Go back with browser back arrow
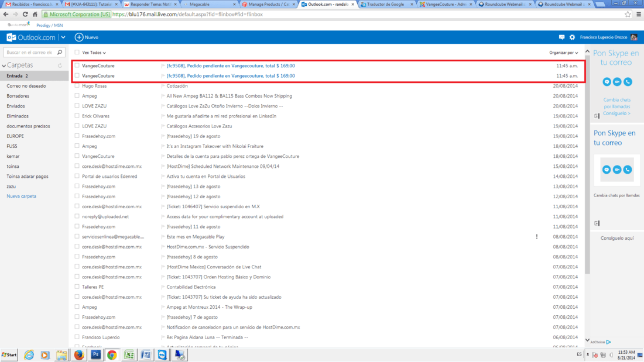The width and height of the screenshot is (644, 362). click(x=6, y=15)
